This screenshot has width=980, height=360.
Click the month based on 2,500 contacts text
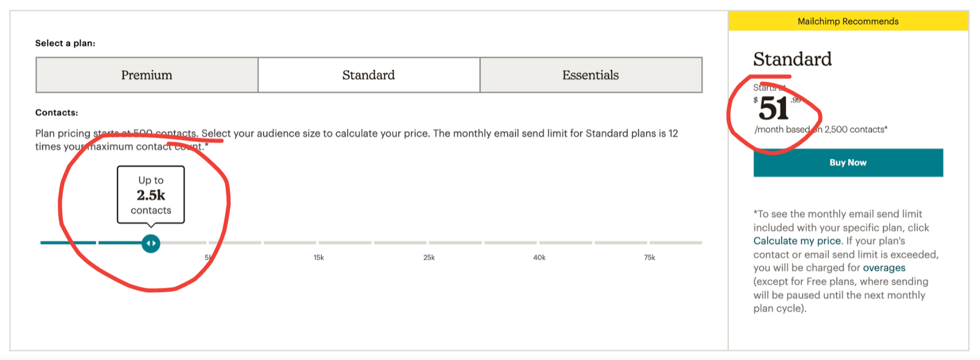[x=821, y=129]
